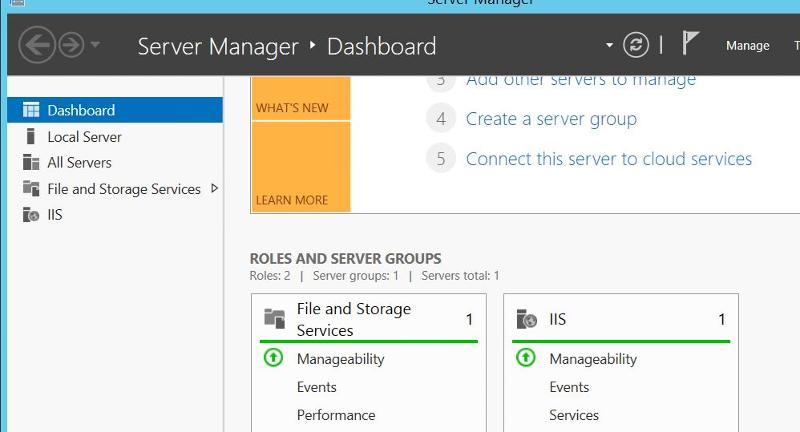Open the IIS tile header
This screenshot has width=800, height=432.
click(557, 319)
